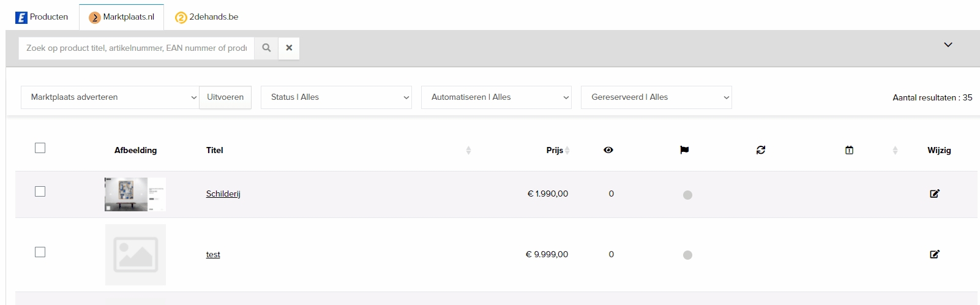The height and width of the screenshot is (305, 980).
Task: Edit the Schilderij listing via pencil icon
Action: pyautogui.click(x=935, y=194)
